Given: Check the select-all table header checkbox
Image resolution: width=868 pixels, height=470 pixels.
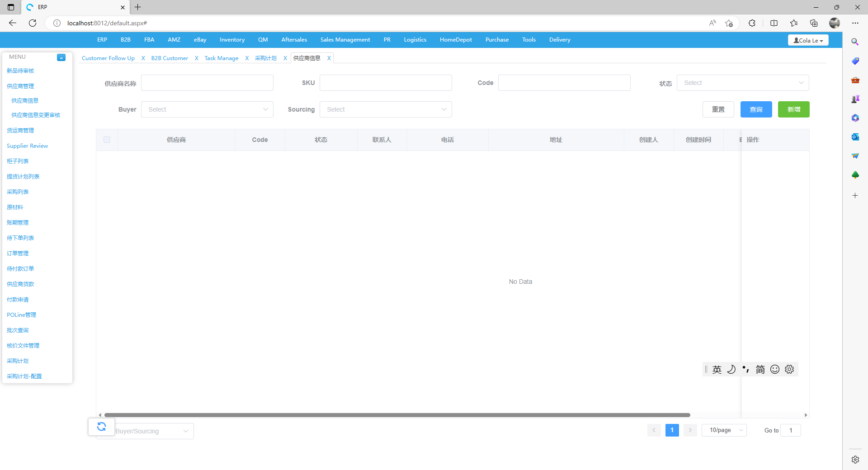Looking at the screenshot, I should pos(107,140).
